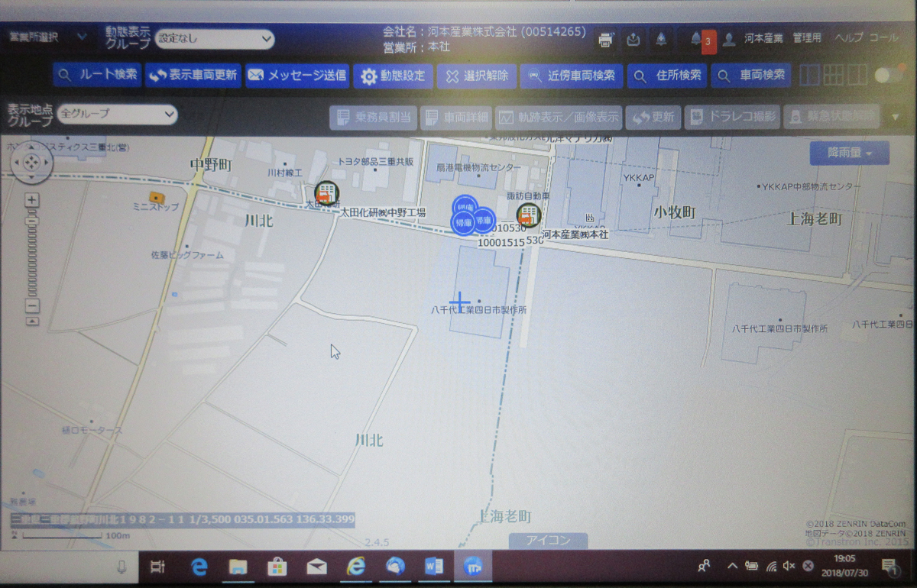Zoom out the map with minus button
This screenshot has width=917, height=588.
pyautogui.click(x=31, y=306)
